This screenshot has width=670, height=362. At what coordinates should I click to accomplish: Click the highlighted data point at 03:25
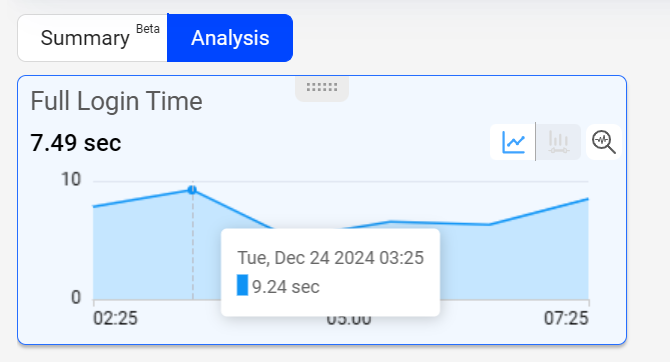click(x=192, y=190)
